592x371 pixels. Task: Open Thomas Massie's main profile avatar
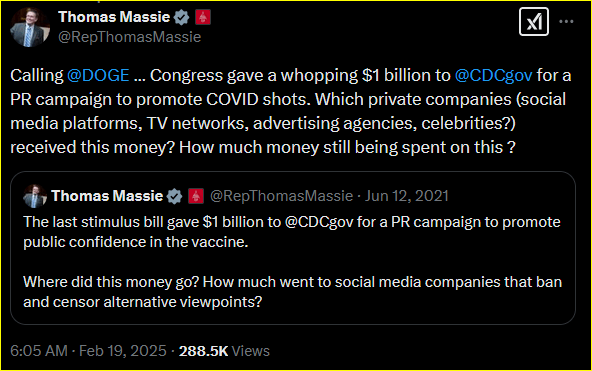click(30, 27)
